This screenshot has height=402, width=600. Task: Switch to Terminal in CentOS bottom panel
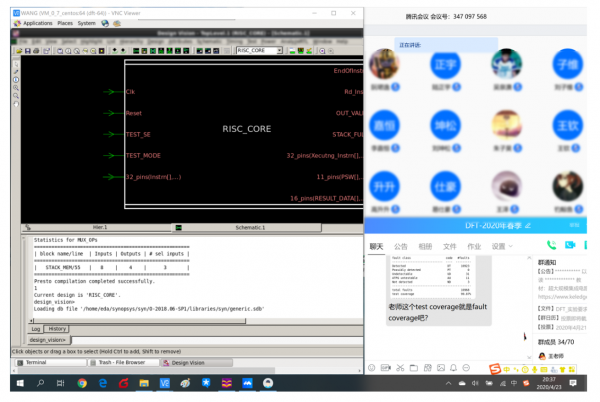click(x=51, y=362)
